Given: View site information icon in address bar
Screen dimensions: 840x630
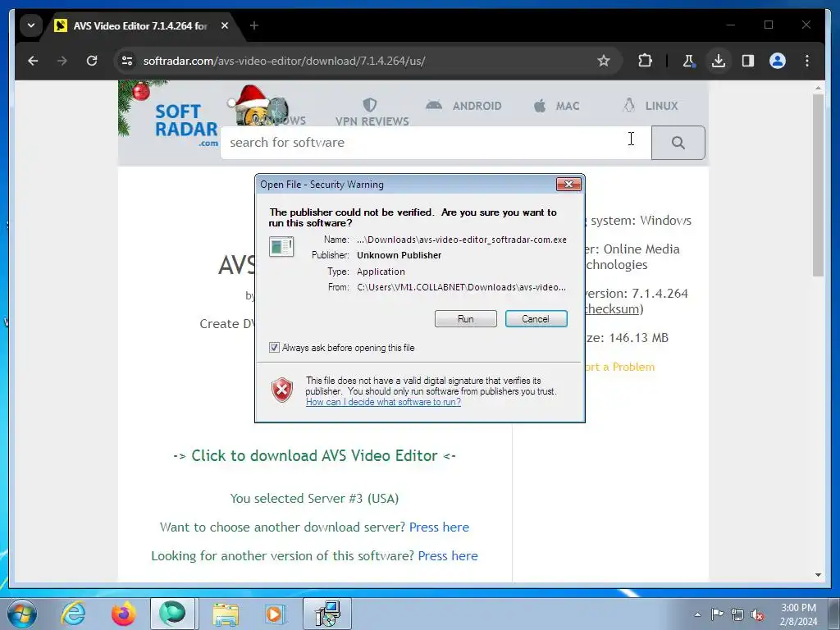Looking at the screenshot, I should click(x=127, y=61).
